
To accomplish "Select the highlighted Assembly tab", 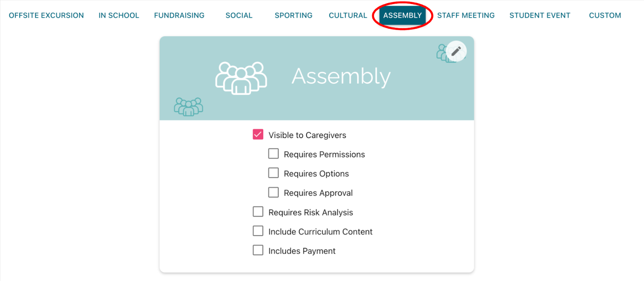I will point(402,15).
